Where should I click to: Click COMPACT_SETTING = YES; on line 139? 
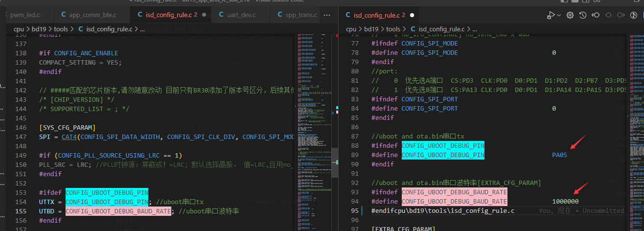tap(80, 62)
